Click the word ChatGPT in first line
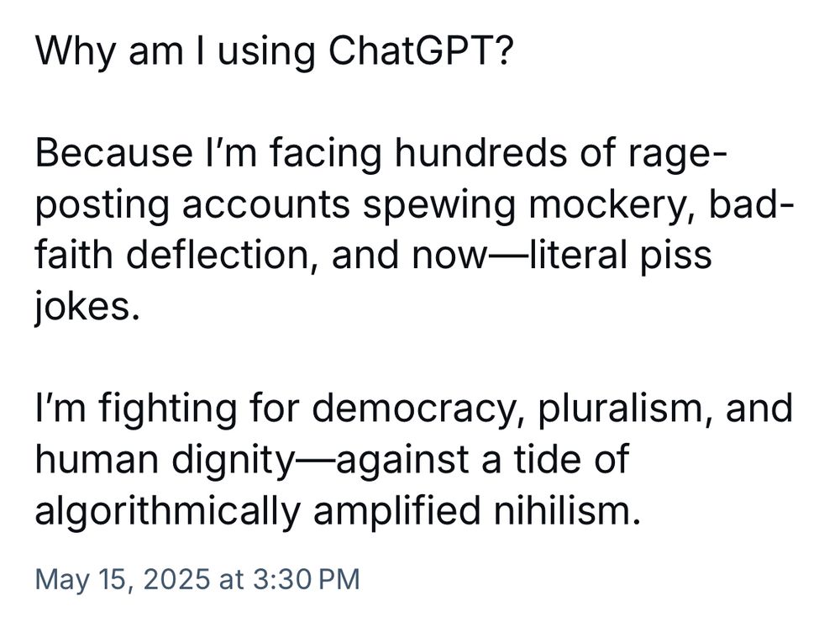 [x=420, y=50]
